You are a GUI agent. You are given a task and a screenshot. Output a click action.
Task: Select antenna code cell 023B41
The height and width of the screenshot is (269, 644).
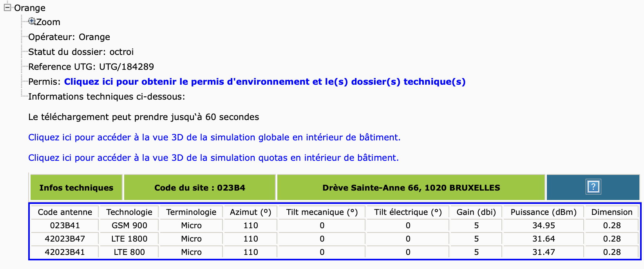tap(65, 225)
